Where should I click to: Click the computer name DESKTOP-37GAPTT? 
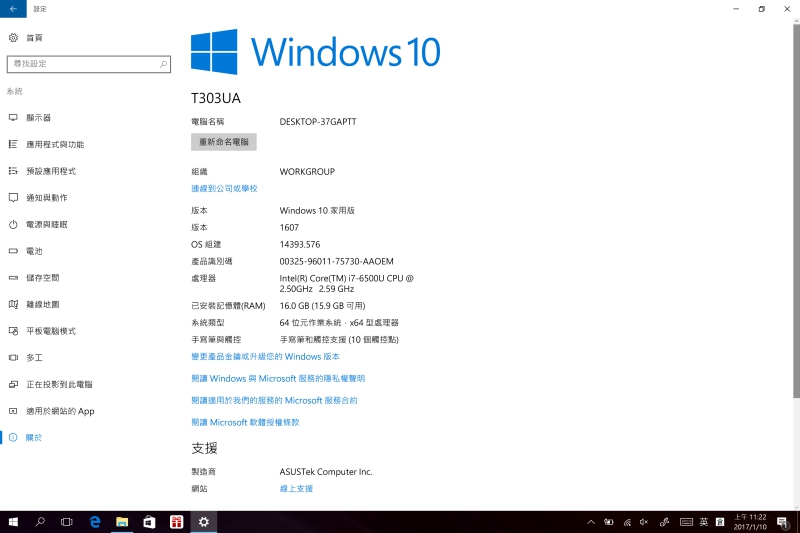point(318,122)
